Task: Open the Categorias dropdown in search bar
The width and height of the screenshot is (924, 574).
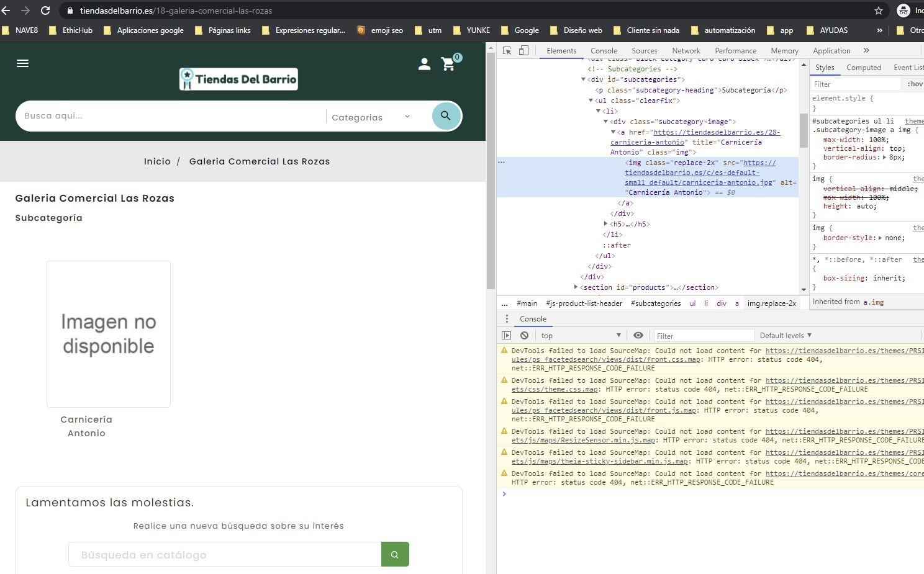Action: pos(371,117)
